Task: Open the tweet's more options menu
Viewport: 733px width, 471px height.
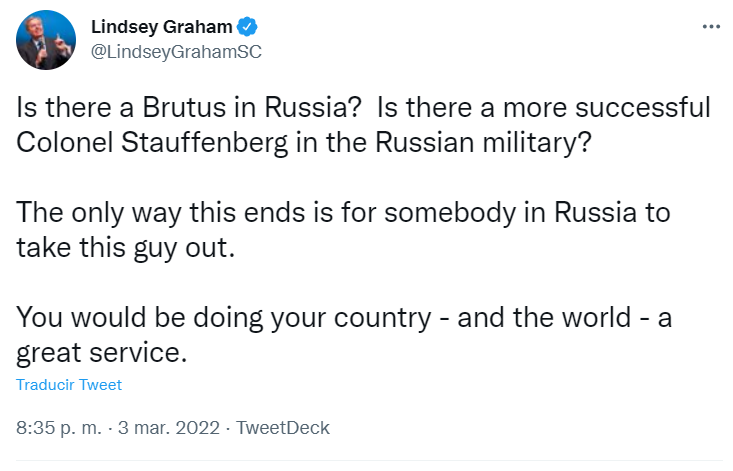Action: pos(711,27)
